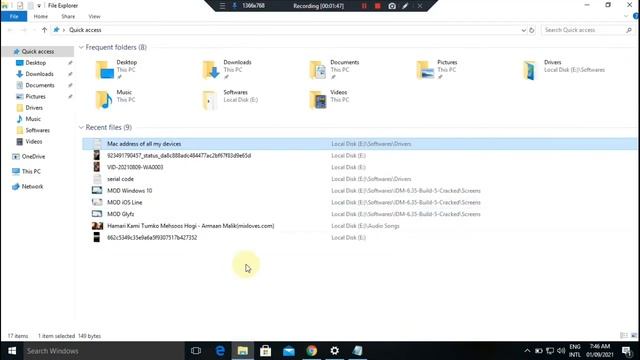Open the Softwares frequent folder
The image size is (640, 360).
click(x=230, y=100)
